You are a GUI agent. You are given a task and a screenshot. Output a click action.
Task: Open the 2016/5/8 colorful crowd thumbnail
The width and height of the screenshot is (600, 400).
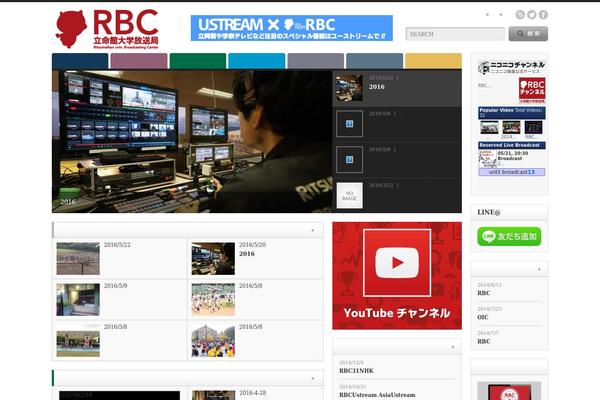click(x=213, y=341)
